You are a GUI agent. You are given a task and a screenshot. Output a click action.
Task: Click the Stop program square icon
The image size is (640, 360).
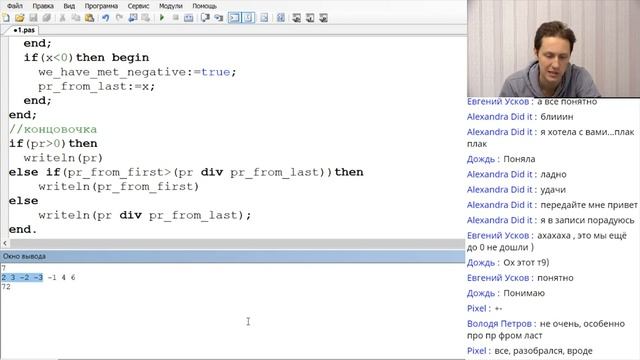(176, 18)
